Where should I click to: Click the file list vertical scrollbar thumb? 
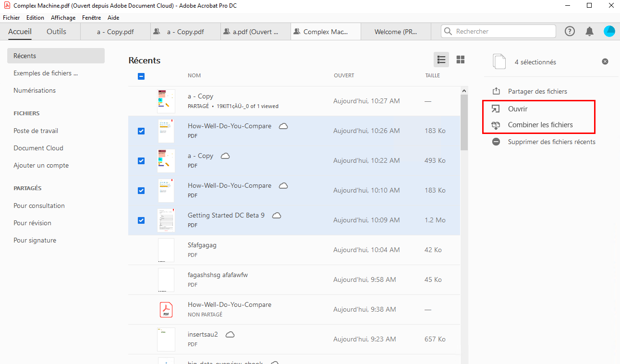click(464, 122)
